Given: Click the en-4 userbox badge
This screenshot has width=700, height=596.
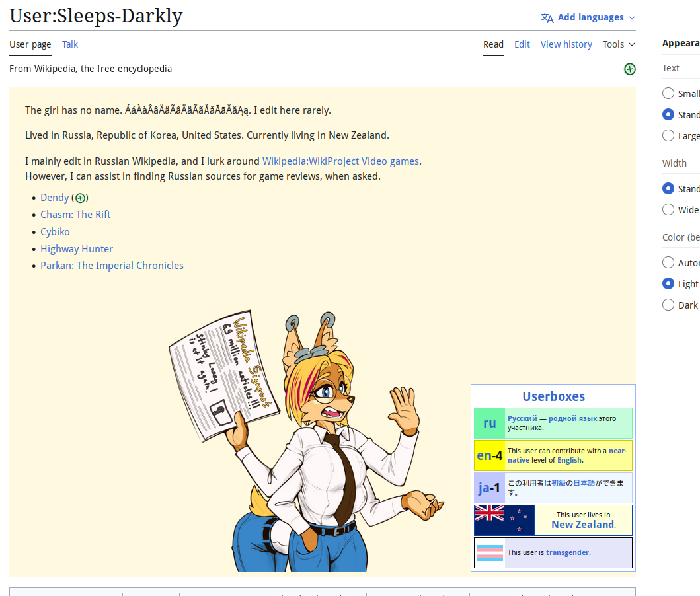Looking at the screenshot, I should pos(489,455).
